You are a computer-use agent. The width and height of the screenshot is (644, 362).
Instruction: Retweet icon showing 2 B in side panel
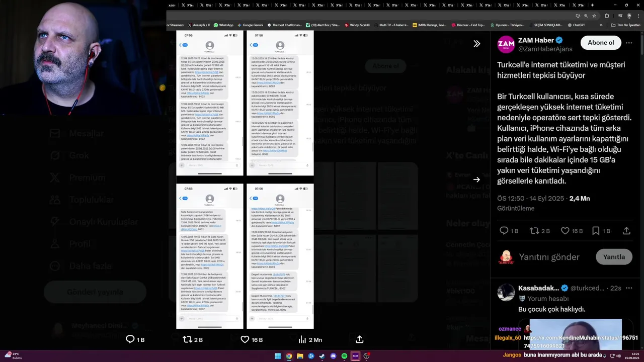tap(540, 231)
